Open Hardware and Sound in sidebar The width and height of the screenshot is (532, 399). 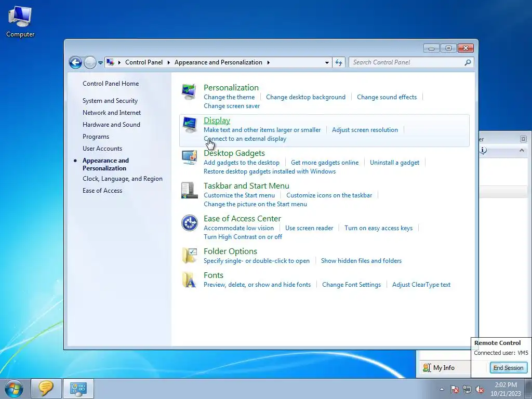[x=111, y=125]
